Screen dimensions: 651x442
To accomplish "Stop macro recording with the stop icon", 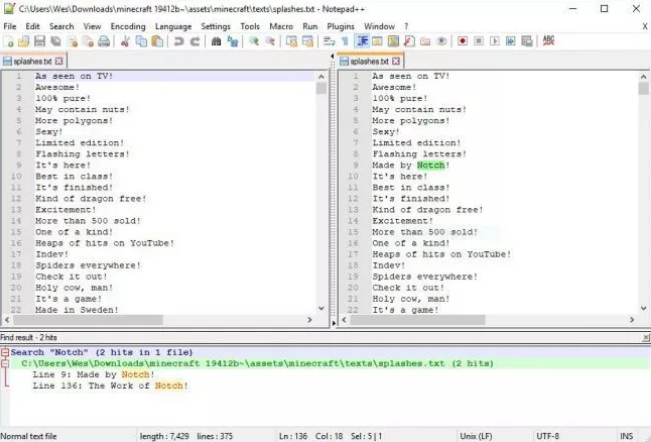I will tap(479, 41).
